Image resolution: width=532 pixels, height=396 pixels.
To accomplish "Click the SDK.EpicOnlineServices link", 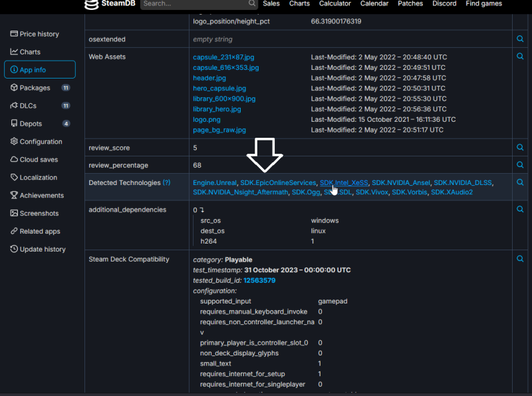I will [x=278, y=183].
